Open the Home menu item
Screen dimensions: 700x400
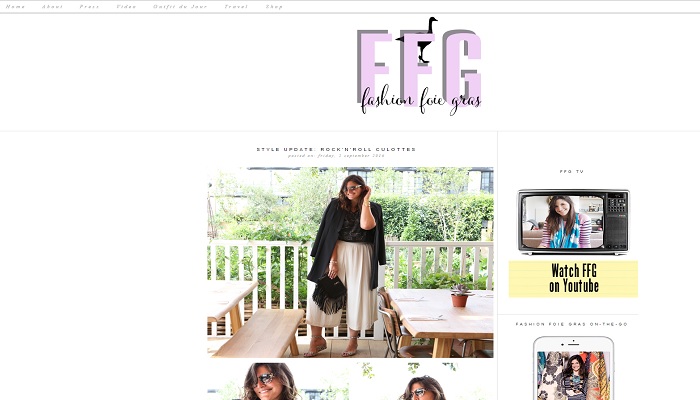(15, 7)
